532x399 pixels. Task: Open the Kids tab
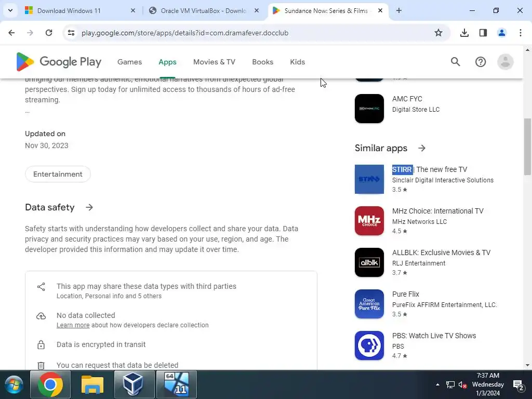coord(298,62)
